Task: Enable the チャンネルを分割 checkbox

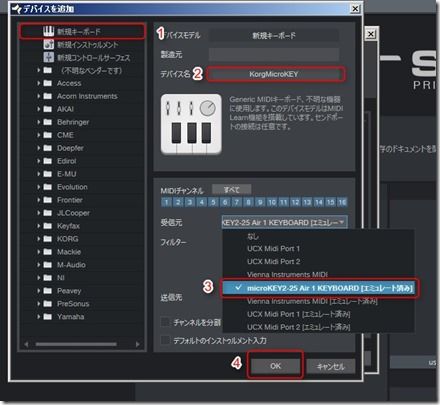Action: click(x=165, y=322)
